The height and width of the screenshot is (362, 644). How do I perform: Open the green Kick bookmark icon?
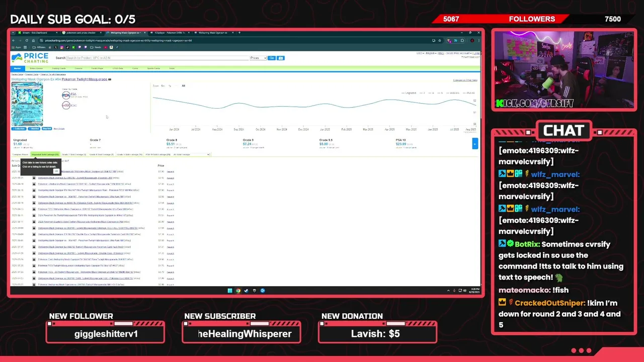pyautogui.click(x=73, y=47)
